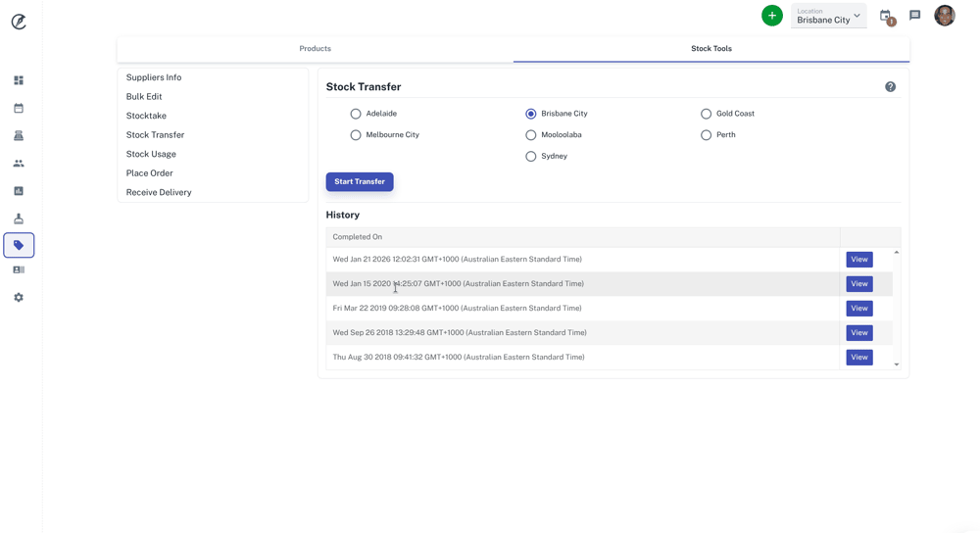View the Jan 21 2026 transfer history entry
This screenshot has width=980, height=533.
point(858,260)
